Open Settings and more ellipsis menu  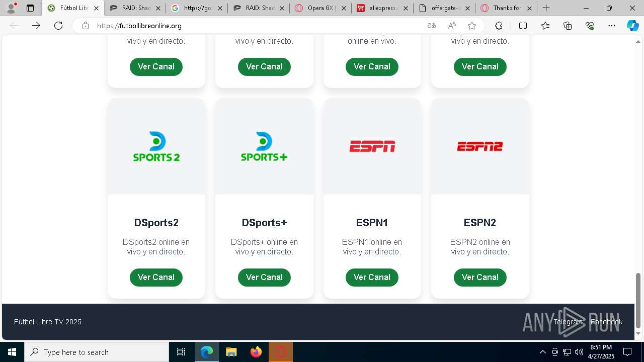[612, 26]
